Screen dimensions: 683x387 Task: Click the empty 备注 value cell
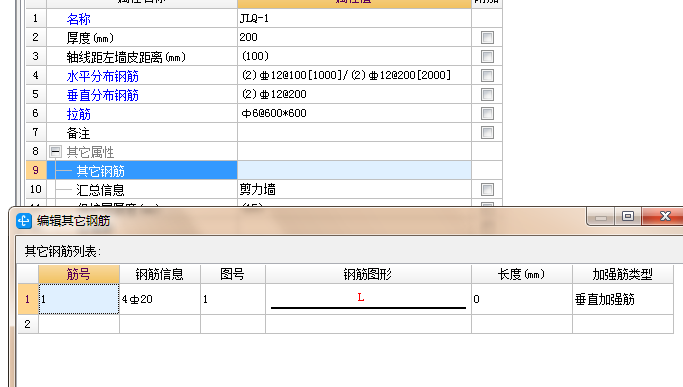354,132
